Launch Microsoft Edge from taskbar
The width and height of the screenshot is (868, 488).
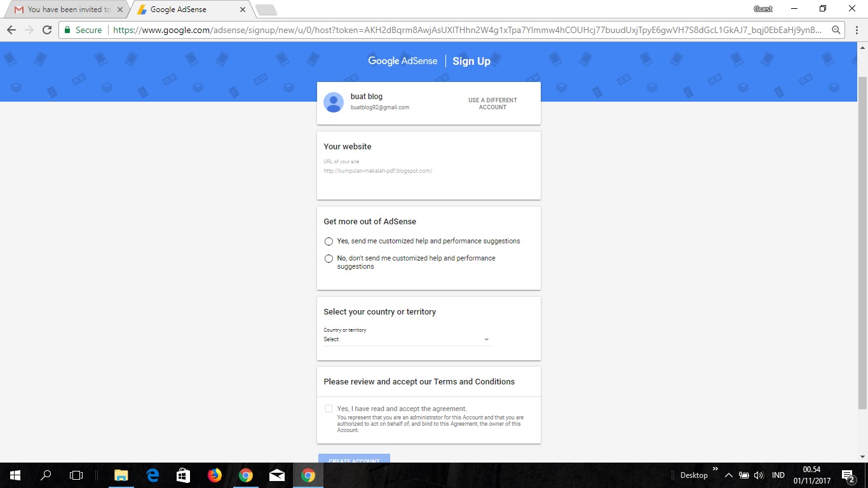pyautogui.click(x=153, y=475)
